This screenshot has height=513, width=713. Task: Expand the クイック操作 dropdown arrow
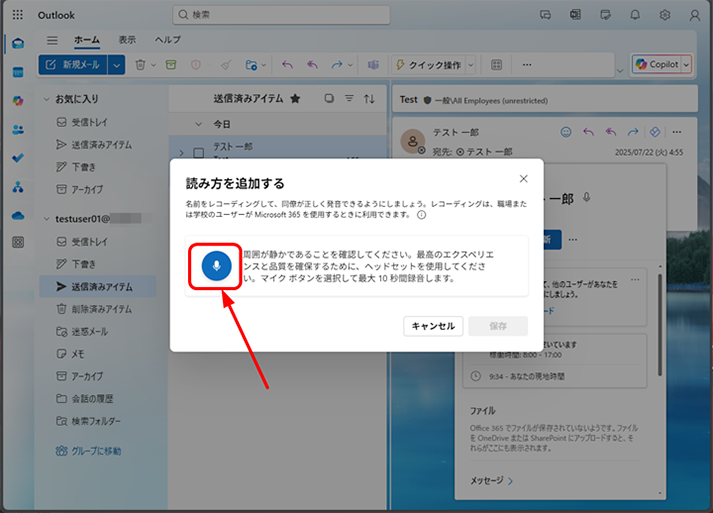click(471, 65)
